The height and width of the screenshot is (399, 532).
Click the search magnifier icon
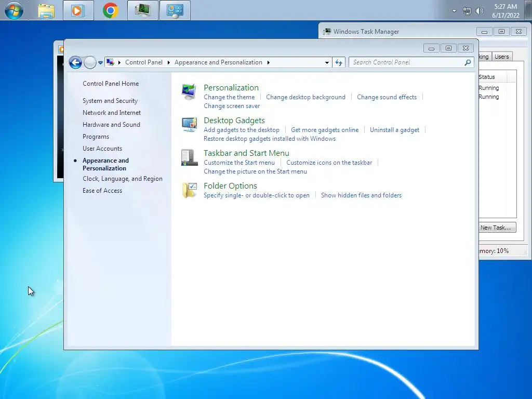(x=468, y=62)
